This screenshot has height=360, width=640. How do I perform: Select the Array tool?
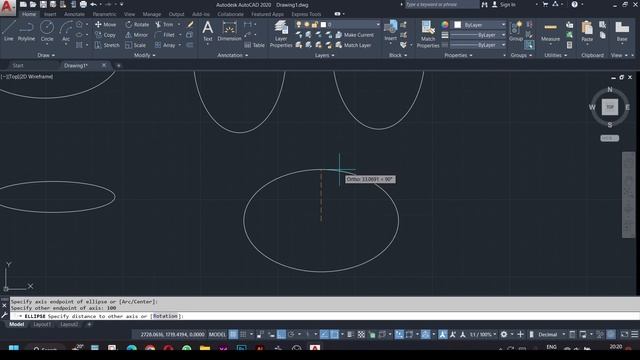(165, 45)
